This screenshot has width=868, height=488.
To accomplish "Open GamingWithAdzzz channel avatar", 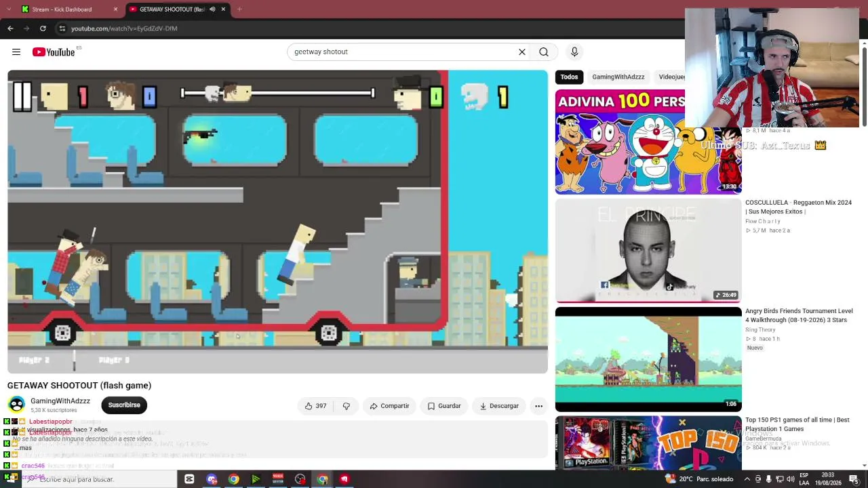I will 16,405.
